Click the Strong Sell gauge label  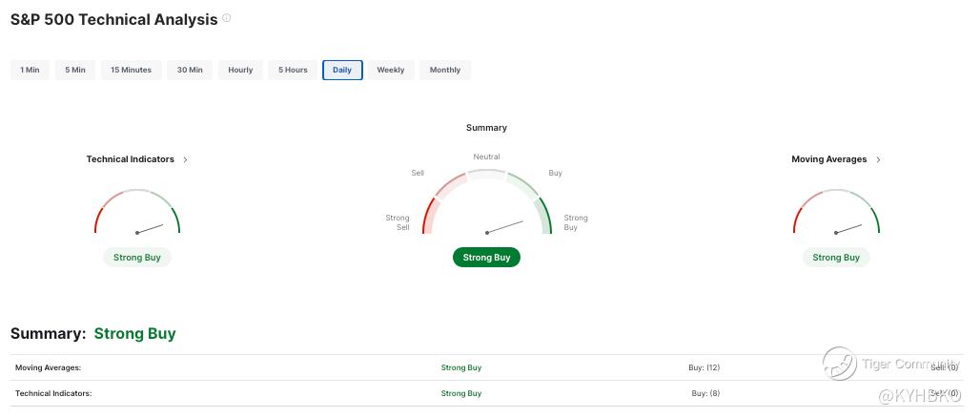click(x=398, y=222)
